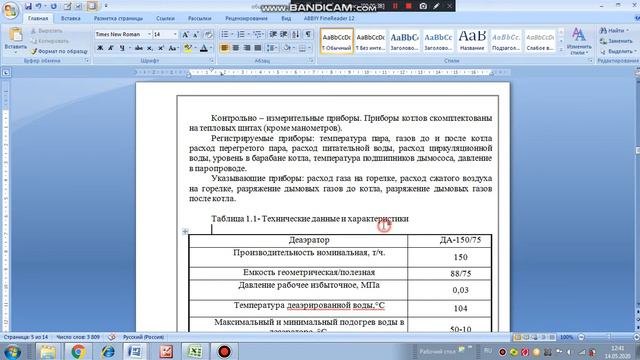This screenshot has height=360, width=640.
Task: Click Cut (Вырезать) in clipboard group
Action: 47,31
